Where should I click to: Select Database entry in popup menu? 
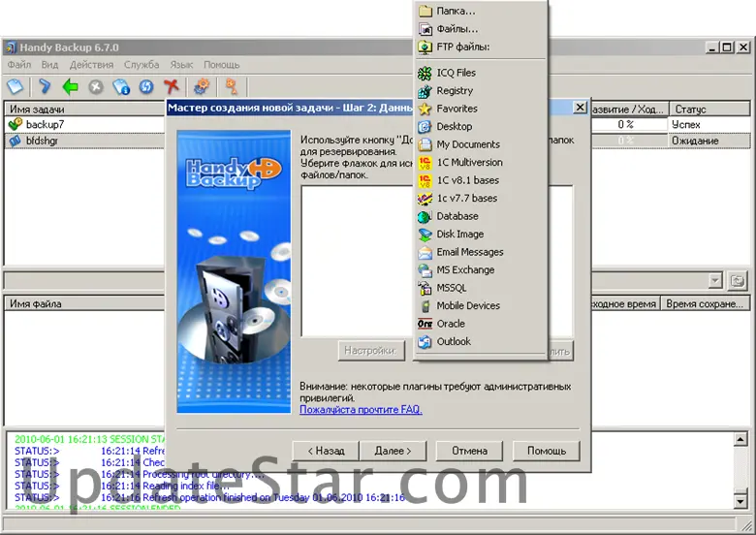(481, 216)
